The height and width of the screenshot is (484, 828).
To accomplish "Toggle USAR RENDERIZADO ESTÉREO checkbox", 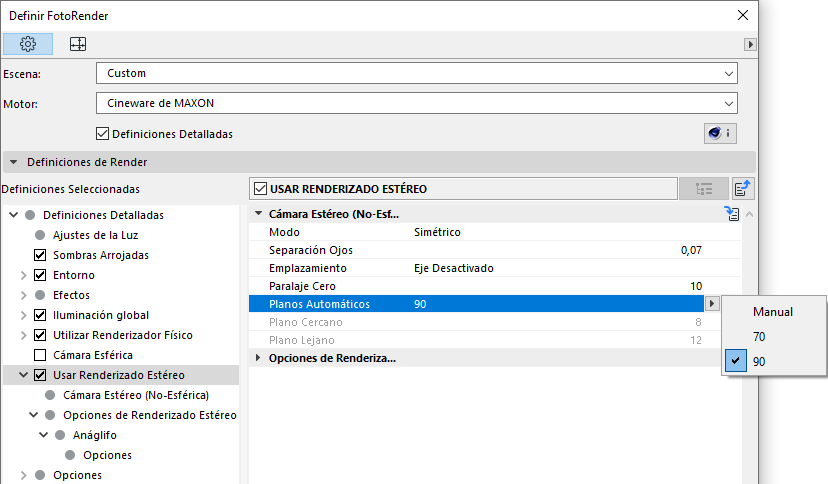I will coord(260,189).
